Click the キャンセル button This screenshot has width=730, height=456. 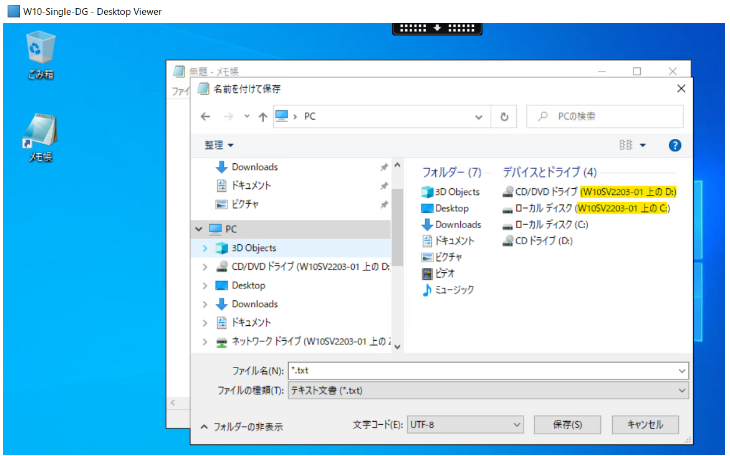[x=645, y=425]
